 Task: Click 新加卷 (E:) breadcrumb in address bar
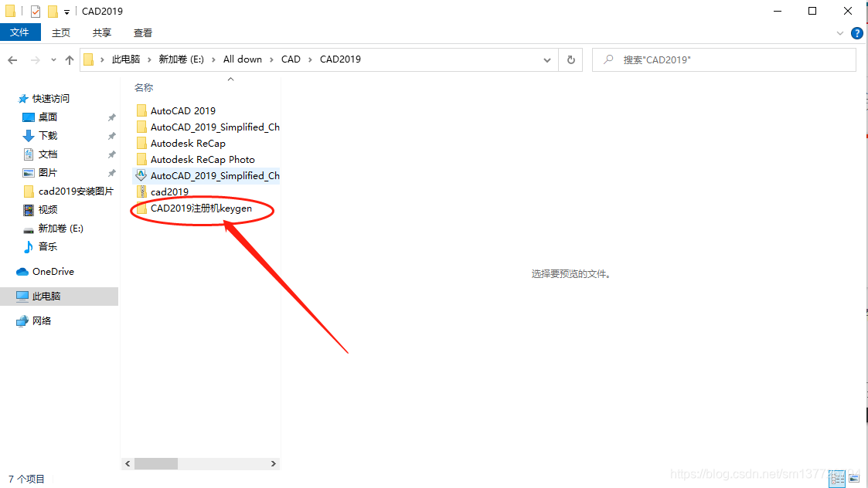point(181,59)
